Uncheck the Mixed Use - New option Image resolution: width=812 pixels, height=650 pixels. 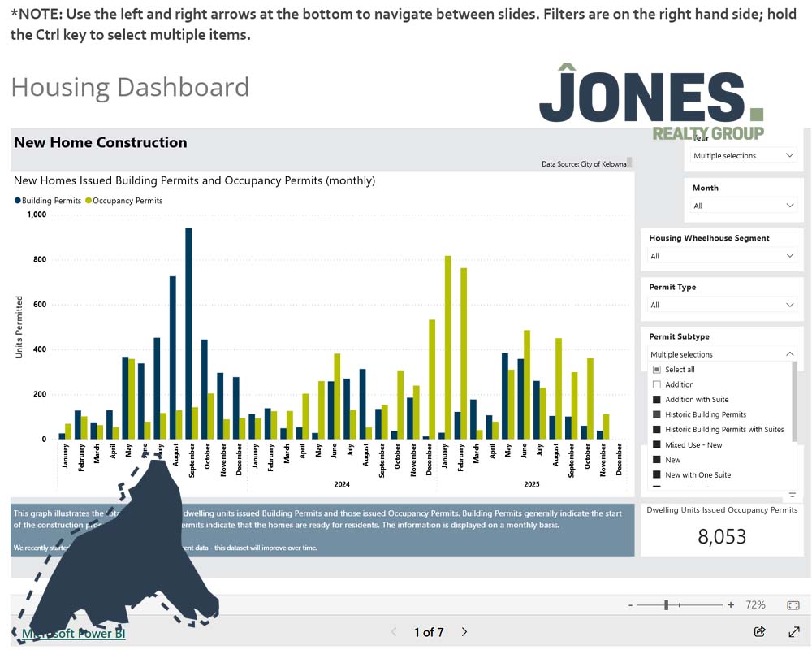pyautogui.click(x=657, y=445)
